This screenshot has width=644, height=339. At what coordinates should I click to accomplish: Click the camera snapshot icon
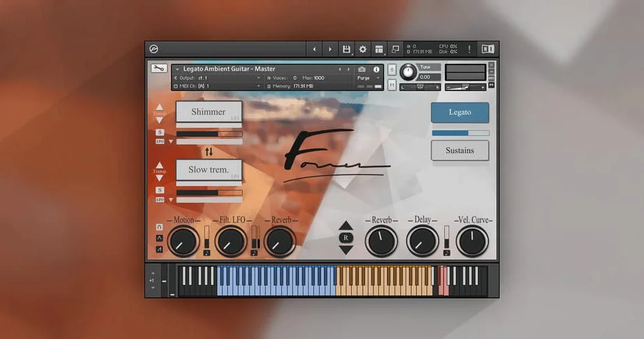coord(361,69)
